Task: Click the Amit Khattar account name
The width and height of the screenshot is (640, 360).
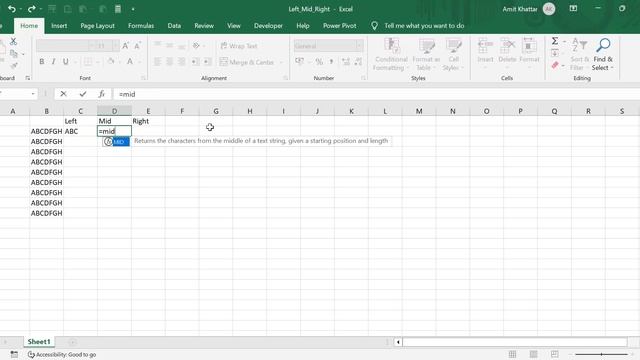Action: click(x=520, y=9)
